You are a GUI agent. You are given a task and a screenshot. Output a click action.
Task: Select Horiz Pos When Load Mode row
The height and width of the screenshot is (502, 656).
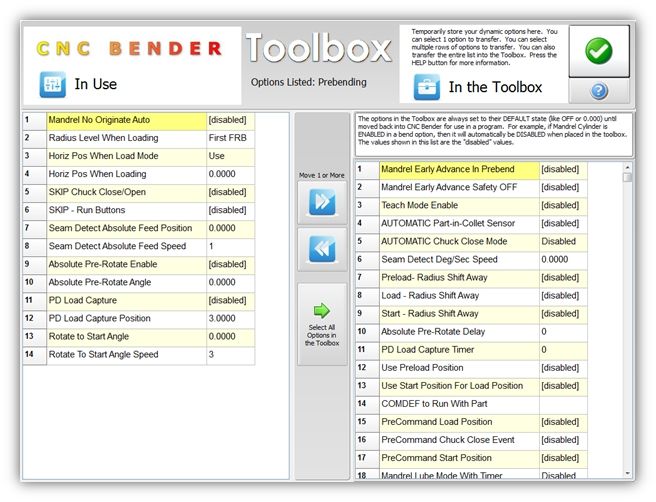[138, 156]
